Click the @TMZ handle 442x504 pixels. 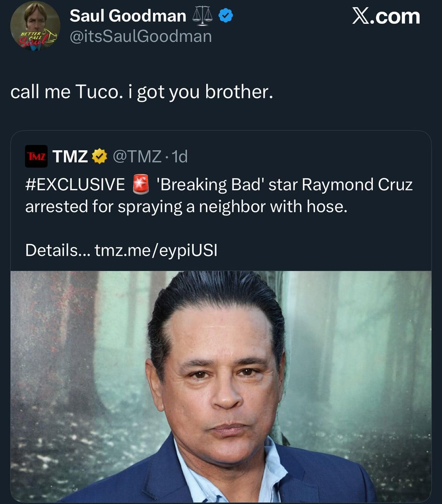click(137, 156)
